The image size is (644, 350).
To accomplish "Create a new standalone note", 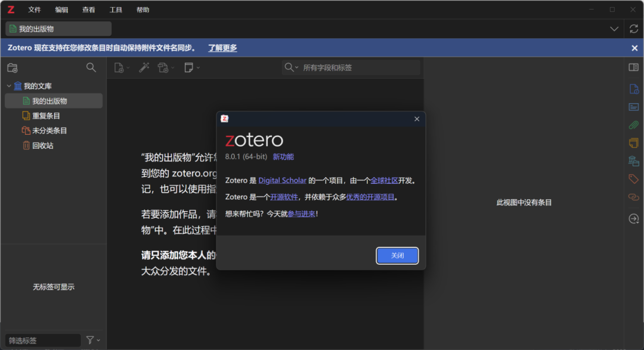I will click(x=189, y=67).
